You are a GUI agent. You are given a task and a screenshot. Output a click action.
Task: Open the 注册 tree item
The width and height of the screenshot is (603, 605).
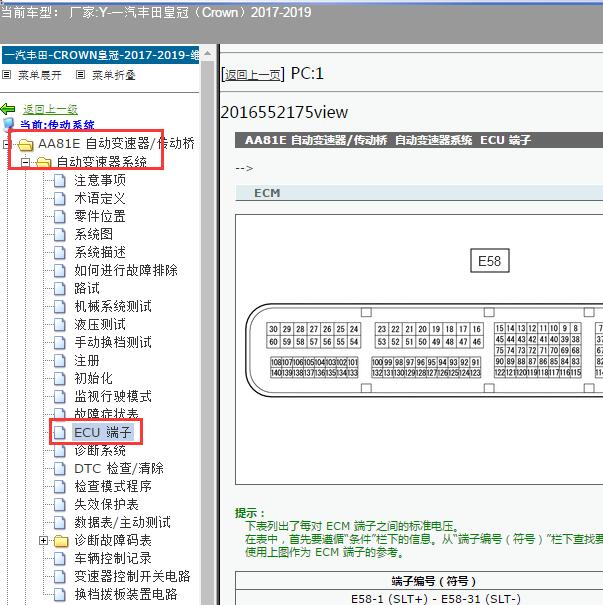click(x=87, y=360)
